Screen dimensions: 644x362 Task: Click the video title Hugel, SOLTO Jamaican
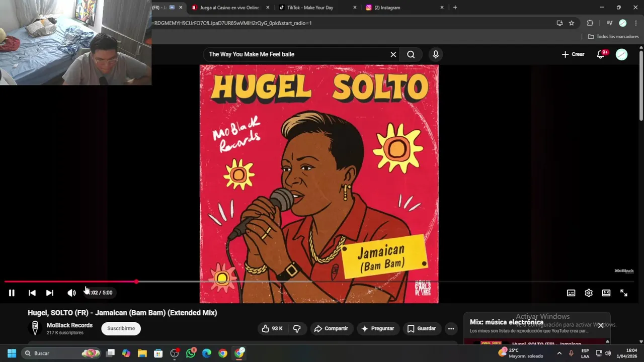pos(122,313)
